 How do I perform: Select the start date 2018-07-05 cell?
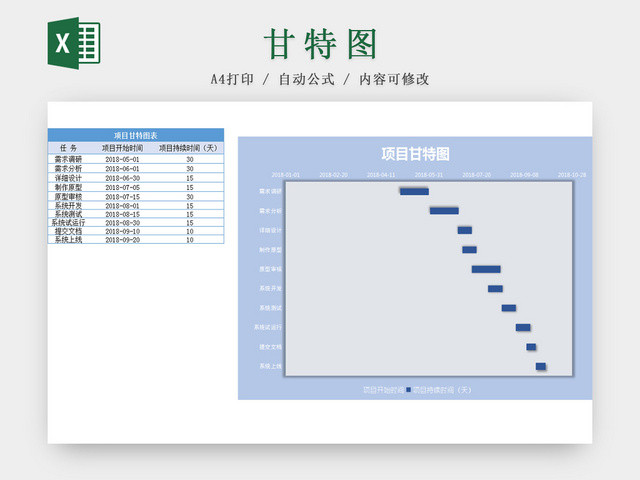click(122, 188)
